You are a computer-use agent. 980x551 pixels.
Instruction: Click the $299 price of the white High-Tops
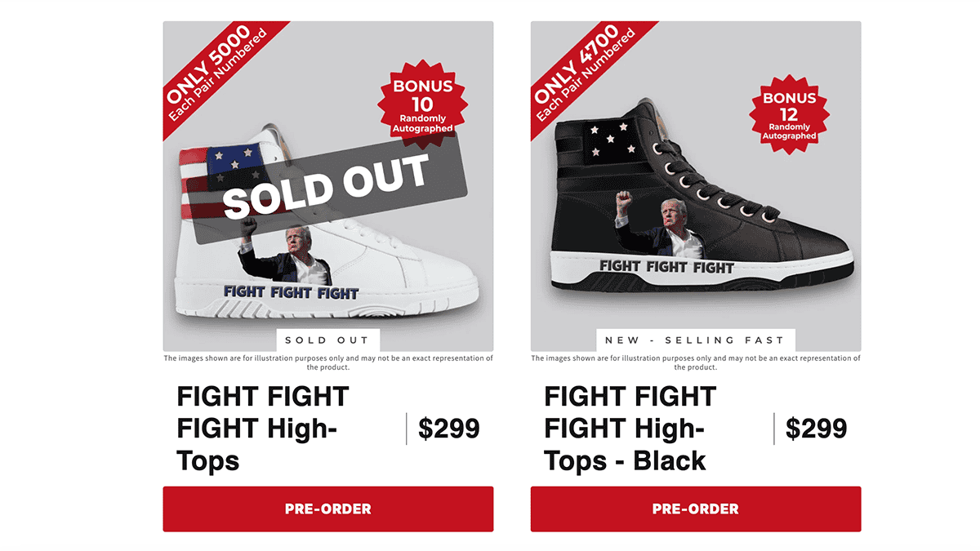tap(448, 429)
